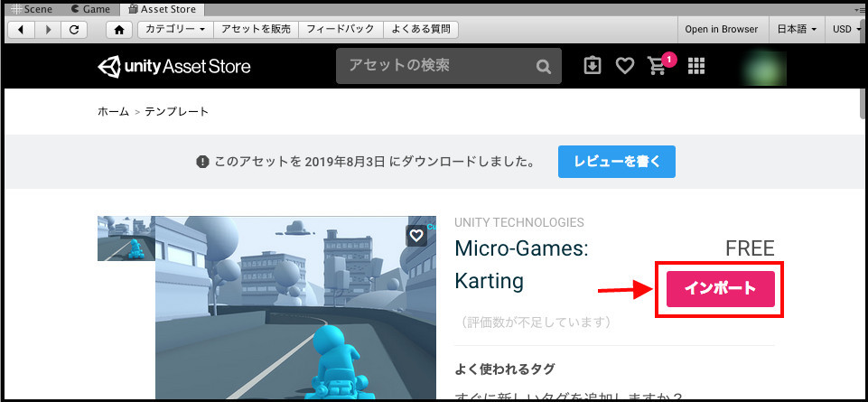Open the apps grid menu icon
Image resolution: width=868 pixels, height=402 pixels.
click(696, 66)
